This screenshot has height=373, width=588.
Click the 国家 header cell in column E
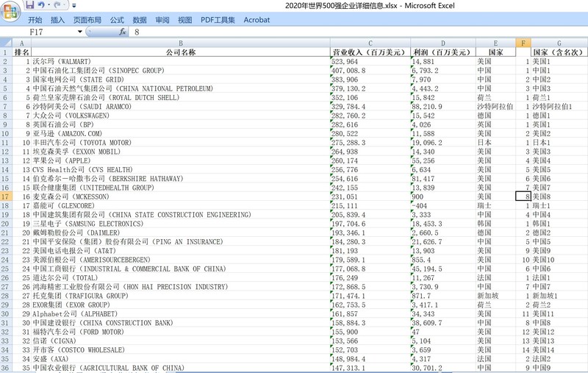pyautogui.click(x=495, y=52)
